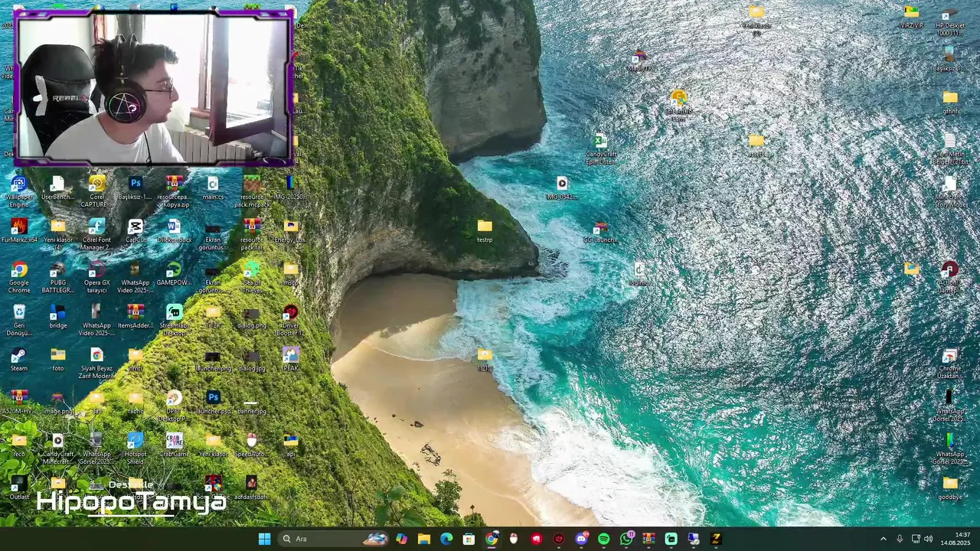
Task: Launch the Action! desktop shortcut
Action: 949,277
